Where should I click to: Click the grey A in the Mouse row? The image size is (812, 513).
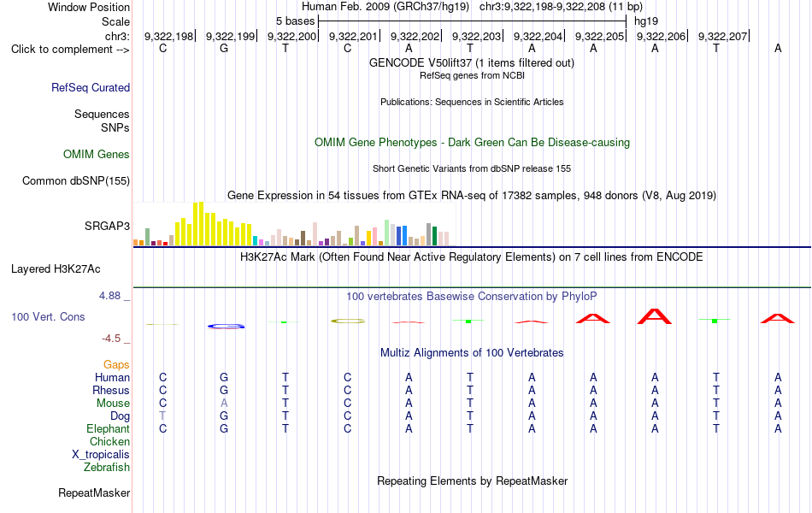coord(224,404)
